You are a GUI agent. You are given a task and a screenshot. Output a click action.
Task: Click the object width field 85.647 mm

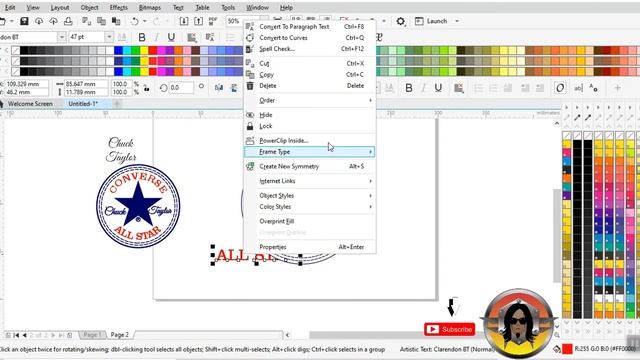[x=86, y=84]
